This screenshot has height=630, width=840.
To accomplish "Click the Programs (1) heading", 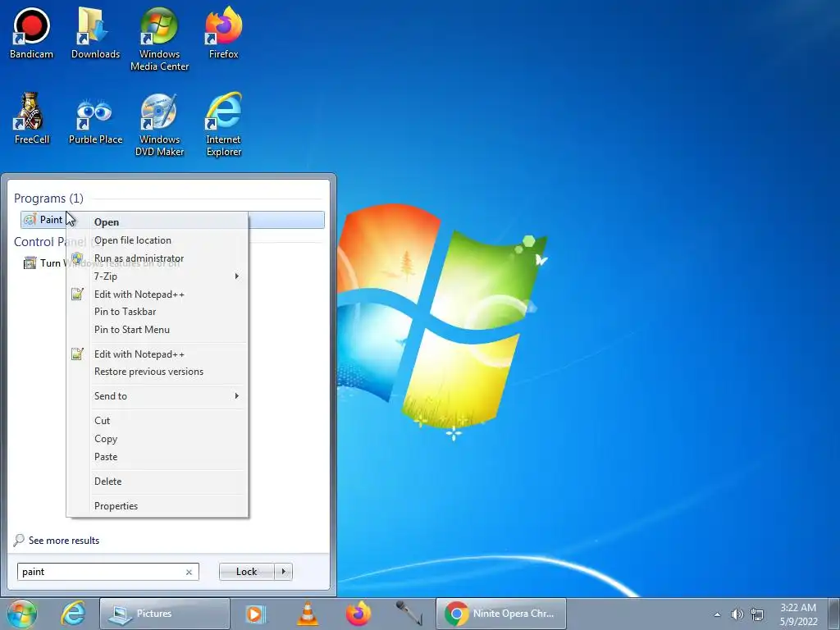I will pos(48,199).
